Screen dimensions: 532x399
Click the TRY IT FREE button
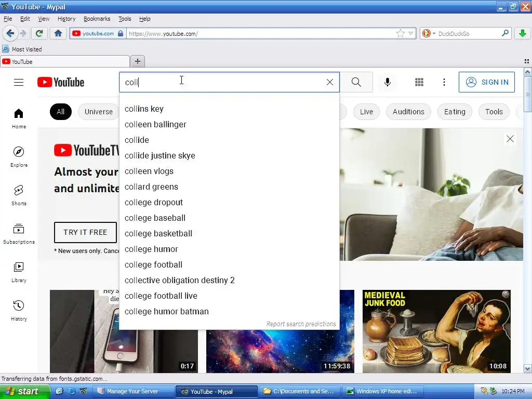click(x=85, y=232)
